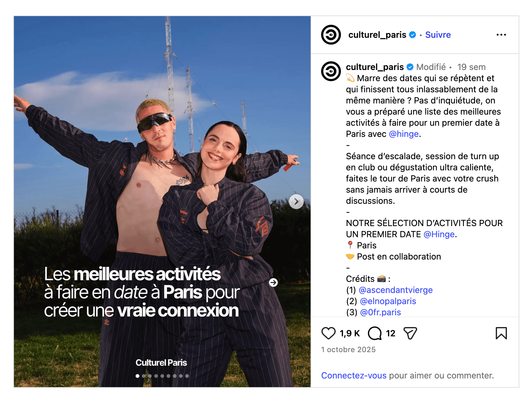The image size is (532, 402).
Task: Click the caption culturel_paris profile avatar
Action: (331, 71)
